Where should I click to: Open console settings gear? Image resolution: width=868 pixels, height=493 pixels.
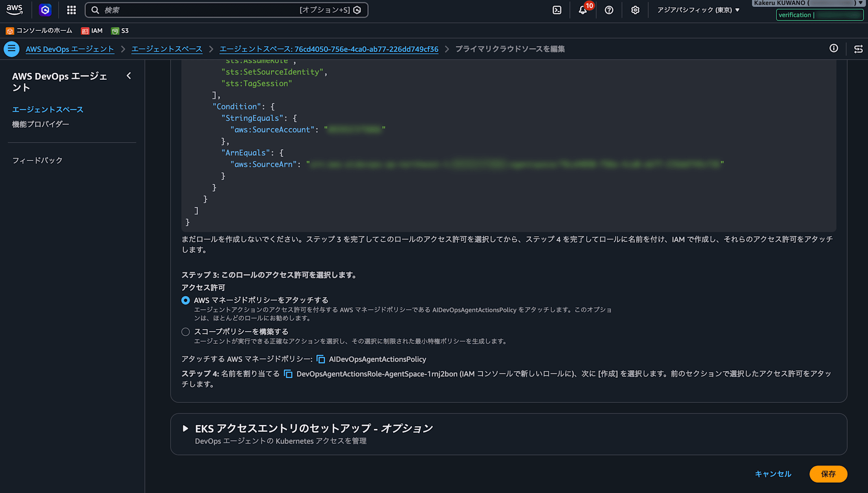coord(635,10)
